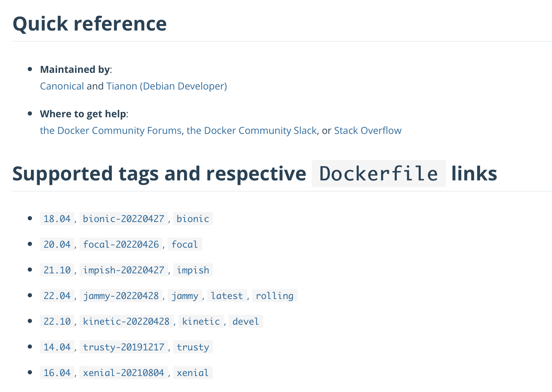552x392 pixels.
Task: Open the 16.04 tag Dockerfile link
Action: pos(57,373)
